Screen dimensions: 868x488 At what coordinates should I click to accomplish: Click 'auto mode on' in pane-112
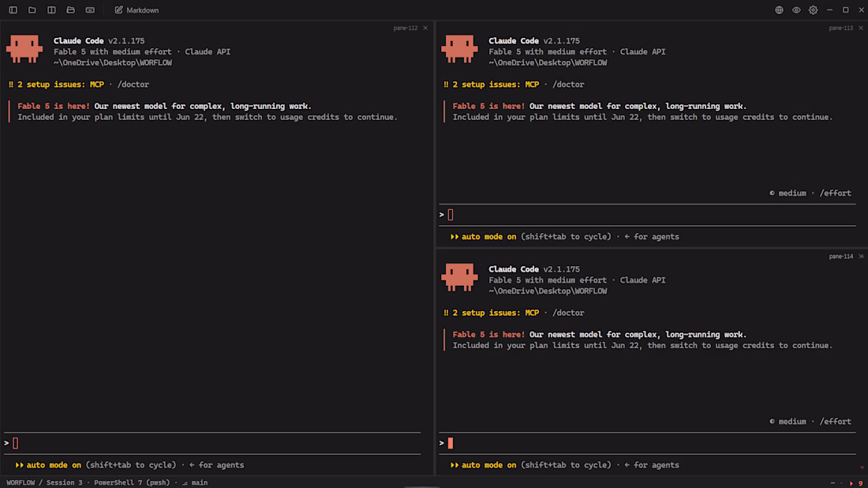[x=54, y=465]
